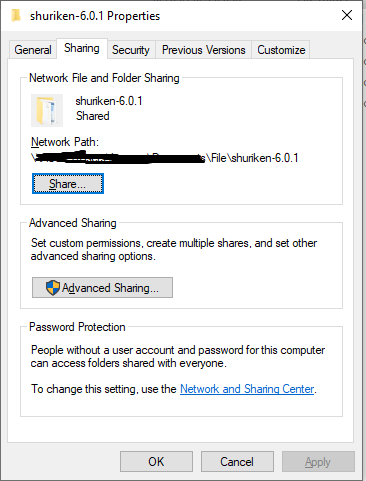This screenshot has height=481, width=366.
Task: Click the Share... button
Action: coord(68,184)
